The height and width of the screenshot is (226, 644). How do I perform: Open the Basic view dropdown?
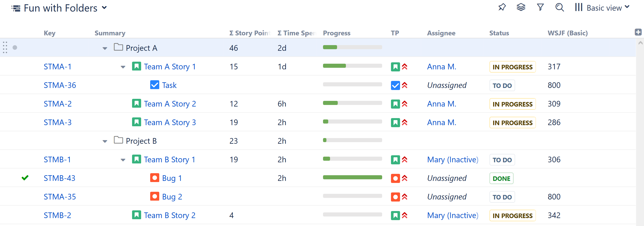(608, 8)
